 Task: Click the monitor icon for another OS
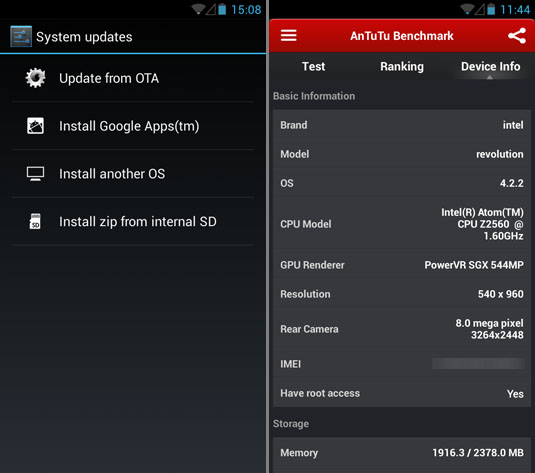click(35, 174)
